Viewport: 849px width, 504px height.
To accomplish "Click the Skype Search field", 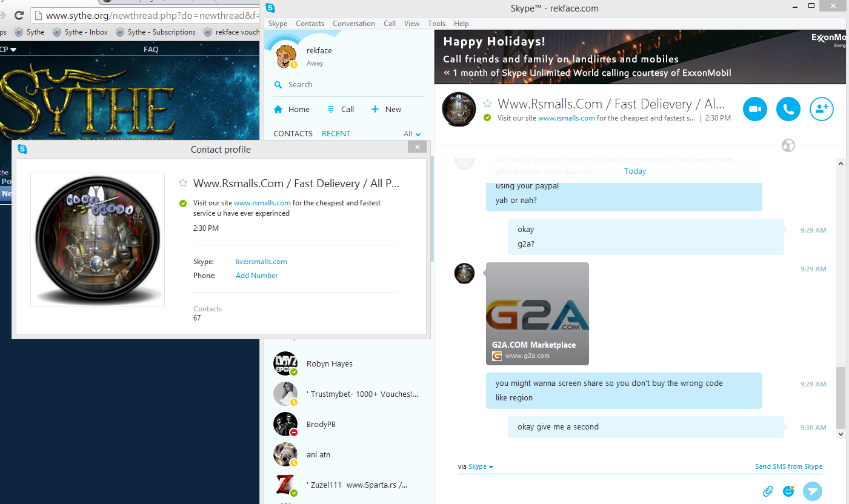I will click(348, 85).
